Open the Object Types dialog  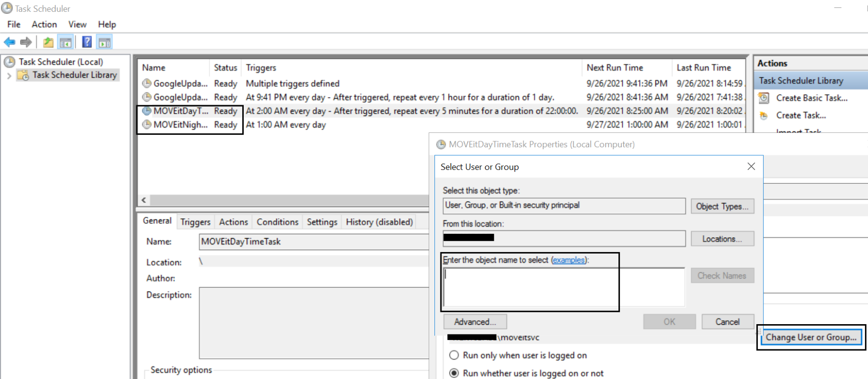click(x=722, y=207)
